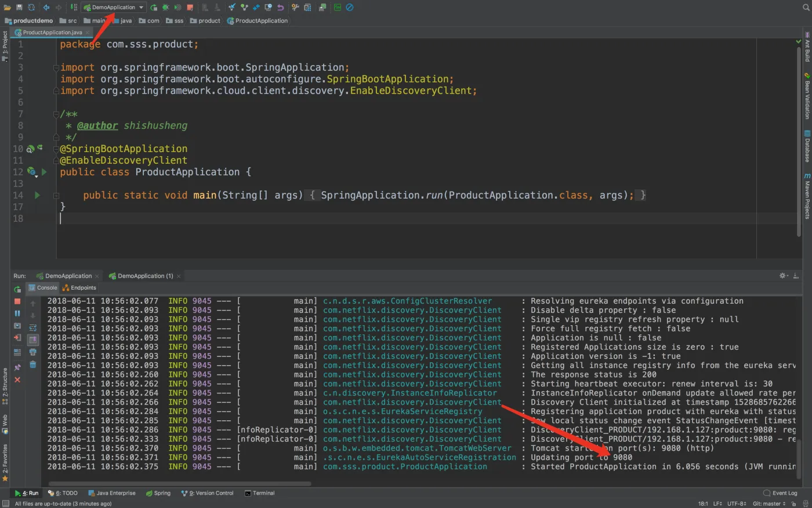Toggle the soft-wrap button in console
The height and width of the screenshot is (508, 812).
(33, 327)
